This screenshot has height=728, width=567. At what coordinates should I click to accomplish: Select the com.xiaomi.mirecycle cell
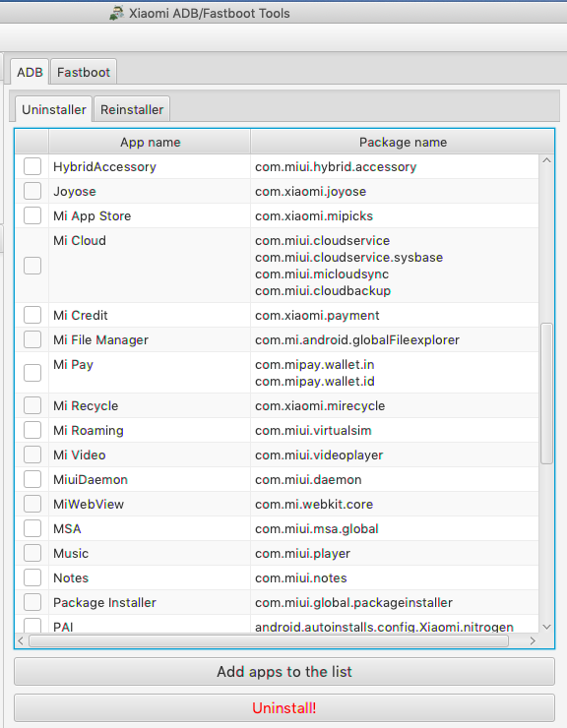395,405
